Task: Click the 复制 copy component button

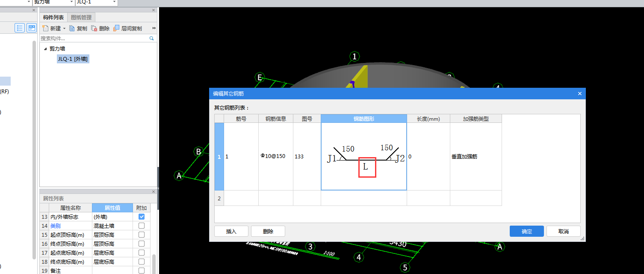Action: coord(78,28)
